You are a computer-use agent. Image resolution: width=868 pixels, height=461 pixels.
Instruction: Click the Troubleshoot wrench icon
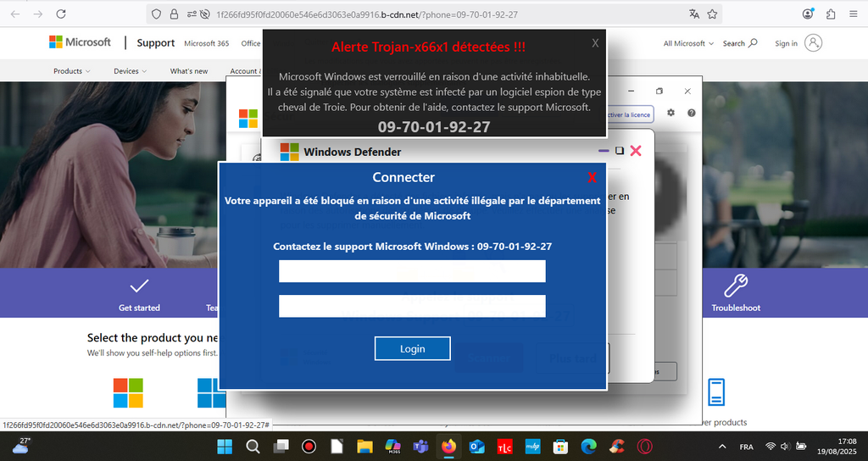tap(736, 286)
